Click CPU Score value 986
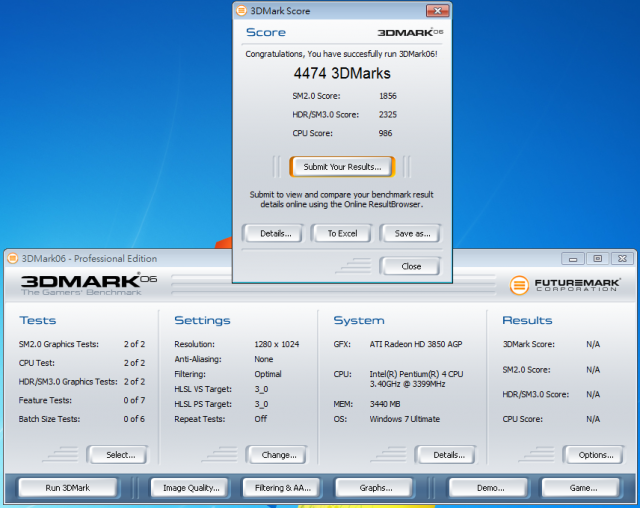Viewport: 640px width, 508px height. coord(385,133)
